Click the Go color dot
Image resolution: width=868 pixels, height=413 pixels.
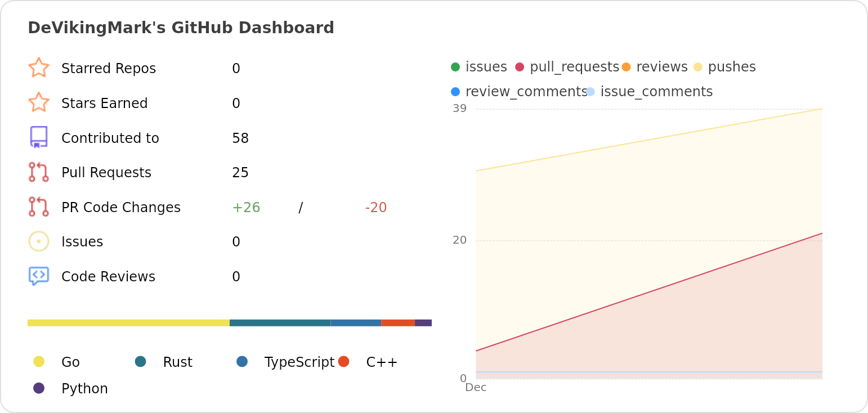pos(39,361)
